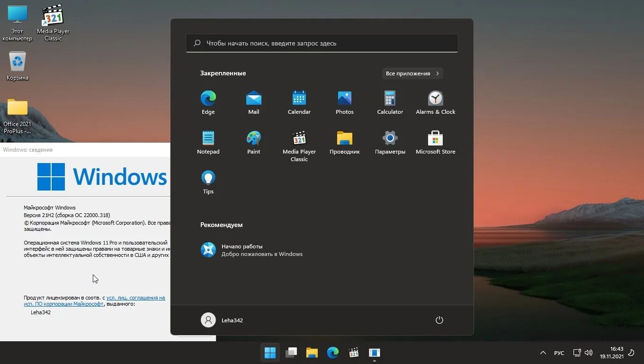
Task: Open the Tips app
Action: pos(208,182)
